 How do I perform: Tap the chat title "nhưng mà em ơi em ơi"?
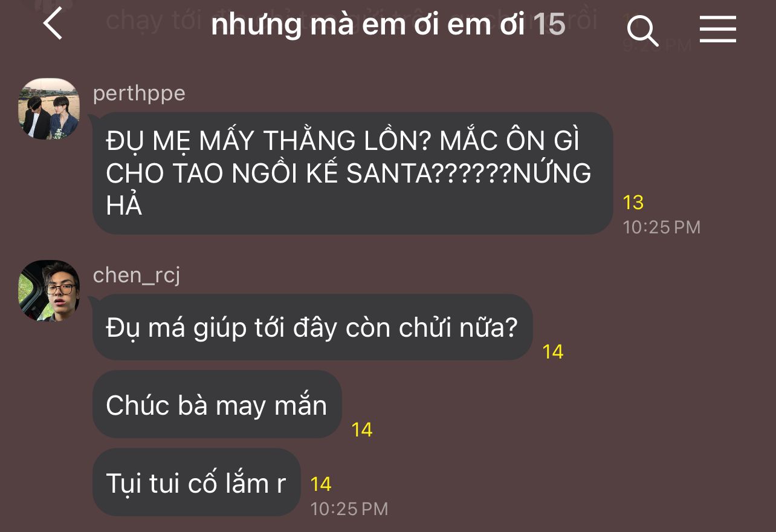368,25
